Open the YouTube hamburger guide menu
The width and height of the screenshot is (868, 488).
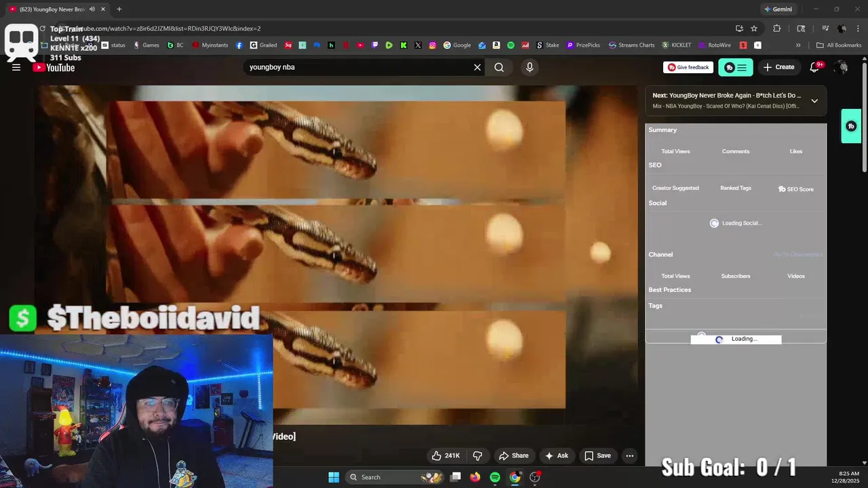click(16, 67)
